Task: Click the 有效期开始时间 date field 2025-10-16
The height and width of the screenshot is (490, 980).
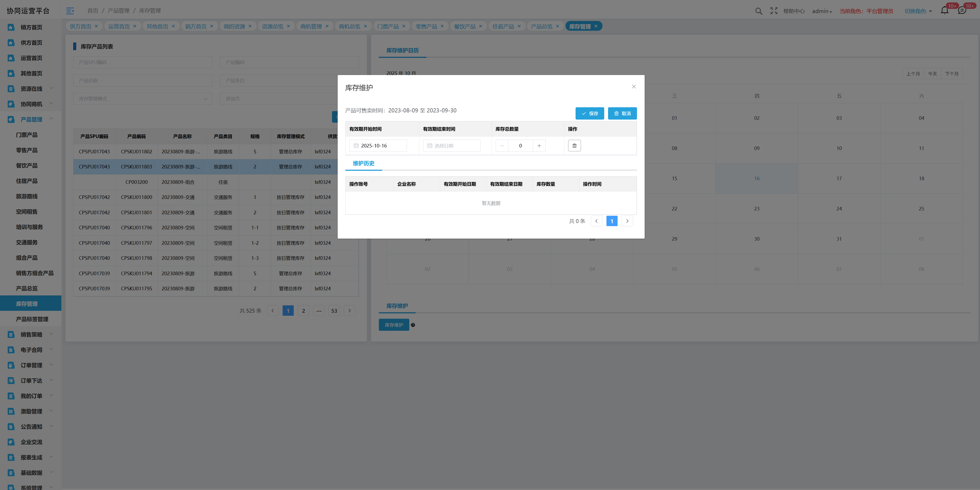Action: coord(378,146)
